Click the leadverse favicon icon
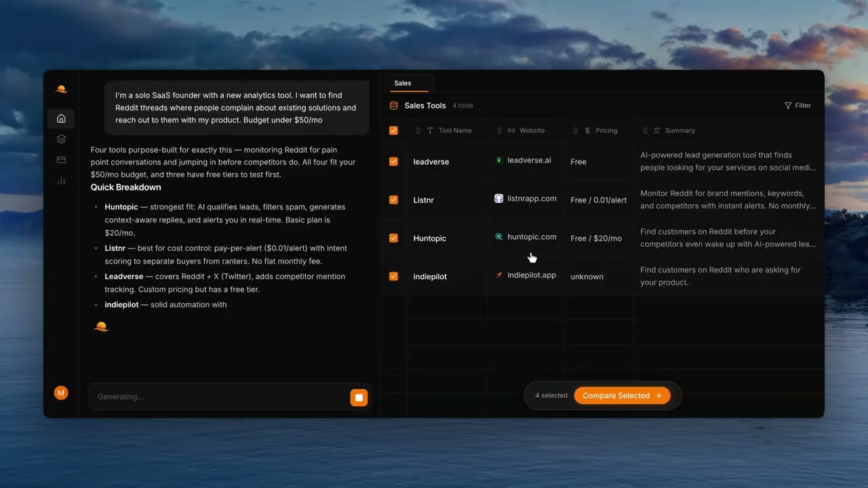 pos(499,161)
